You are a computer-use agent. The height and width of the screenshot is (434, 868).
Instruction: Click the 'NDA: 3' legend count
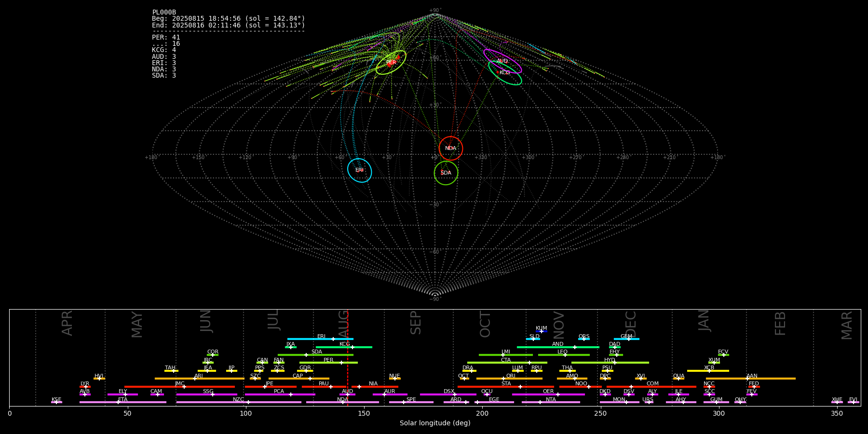tap(164, 69)
